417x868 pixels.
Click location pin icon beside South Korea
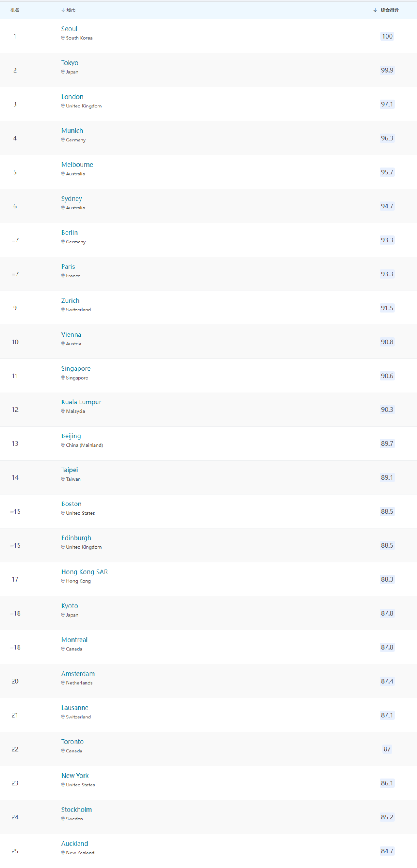[63, 38]
